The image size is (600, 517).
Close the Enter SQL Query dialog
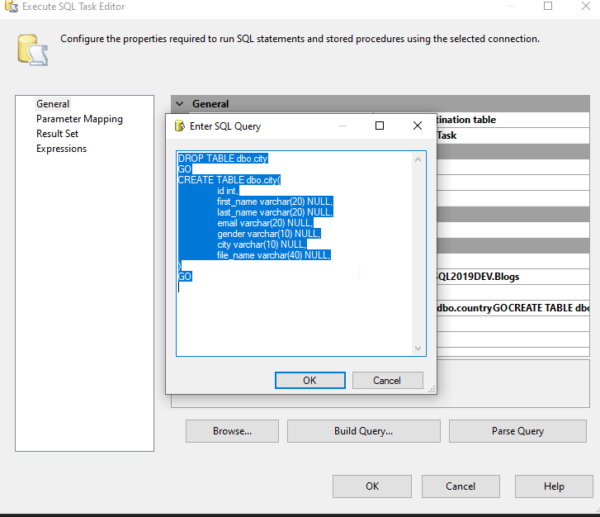[x=417, y=126]
